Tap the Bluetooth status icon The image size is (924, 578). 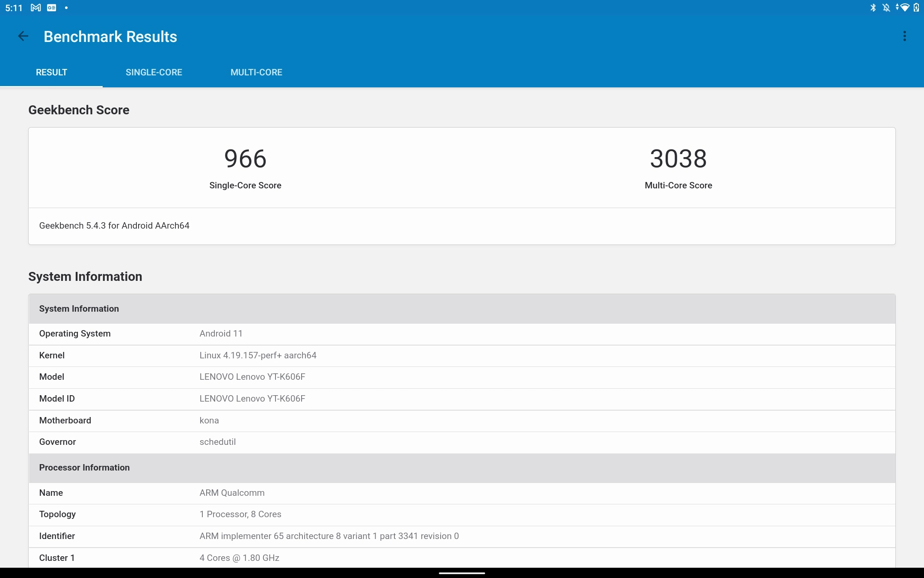873,8
